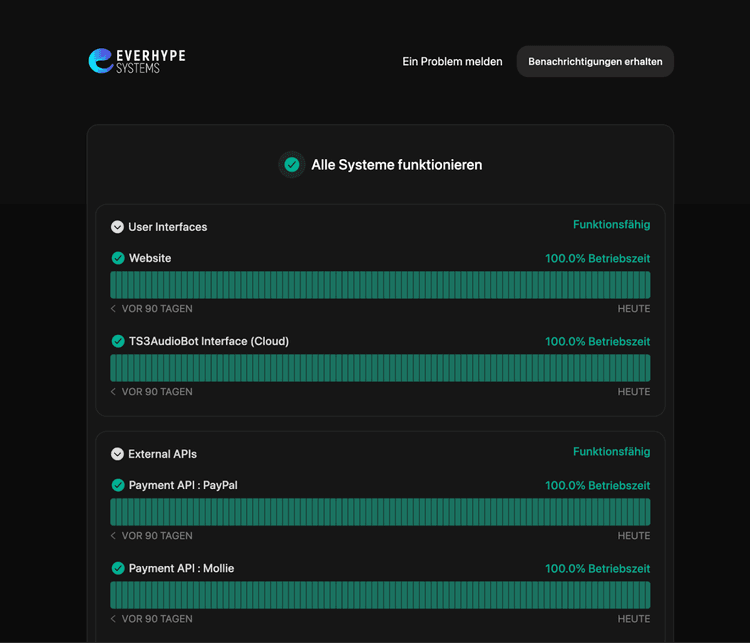
Task: Click the green checkmark beside Website
Action: pyautogui.click(x=118, y=258)
